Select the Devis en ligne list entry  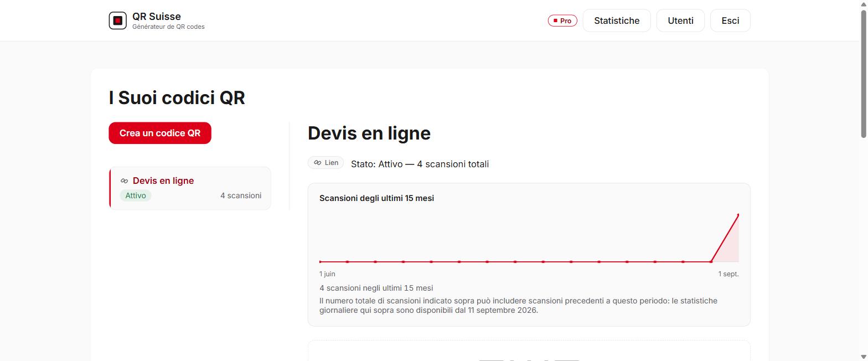point(190,188)
